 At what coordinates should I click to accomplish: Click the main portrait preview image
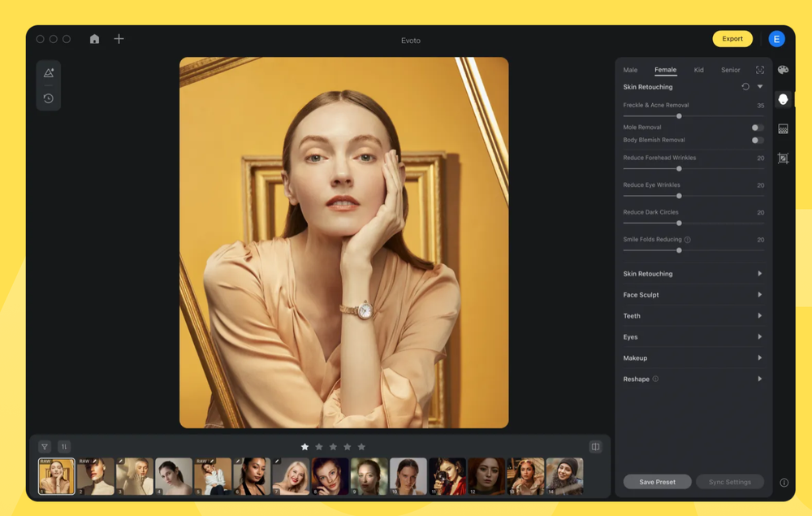pos(343,242)
